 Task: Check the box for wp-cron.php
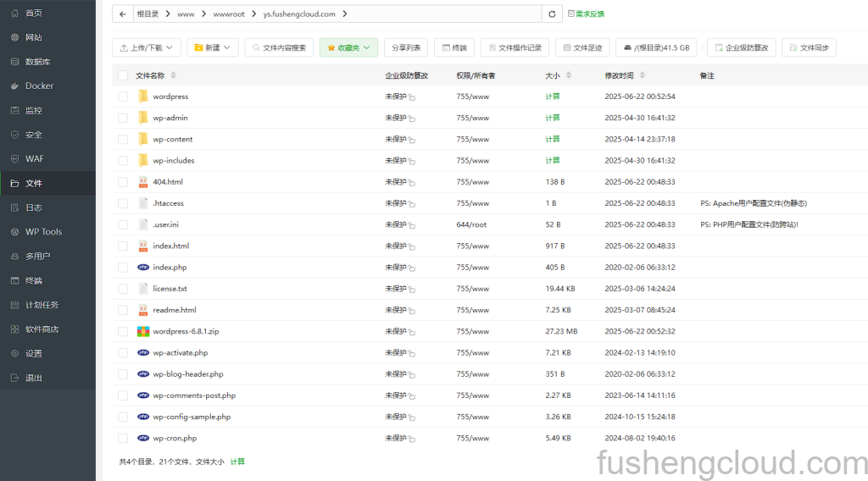tap(123, 438)
